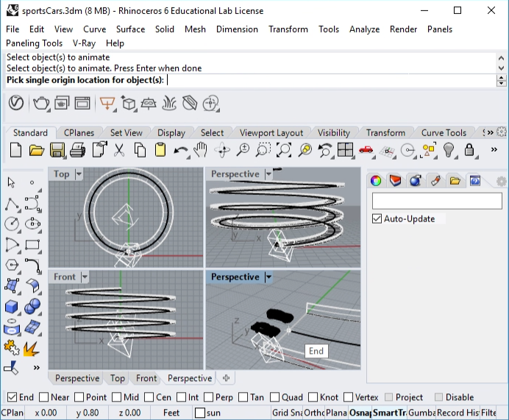This screenshot has width=509, height=420.
Task: Open the Paneling Tools menu
Action: tap(34, 43)
